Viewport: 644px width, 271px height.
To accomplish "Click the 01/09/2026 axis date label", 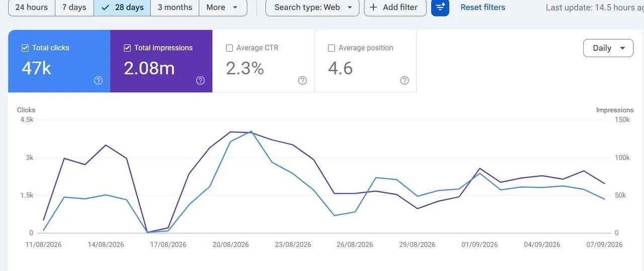I will 480,245.
